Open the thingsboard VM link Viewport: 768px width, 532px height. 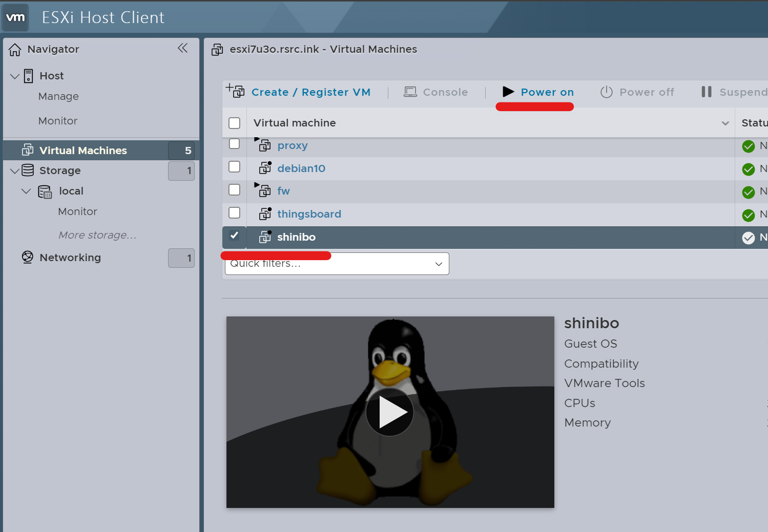(x=309, y=214)
